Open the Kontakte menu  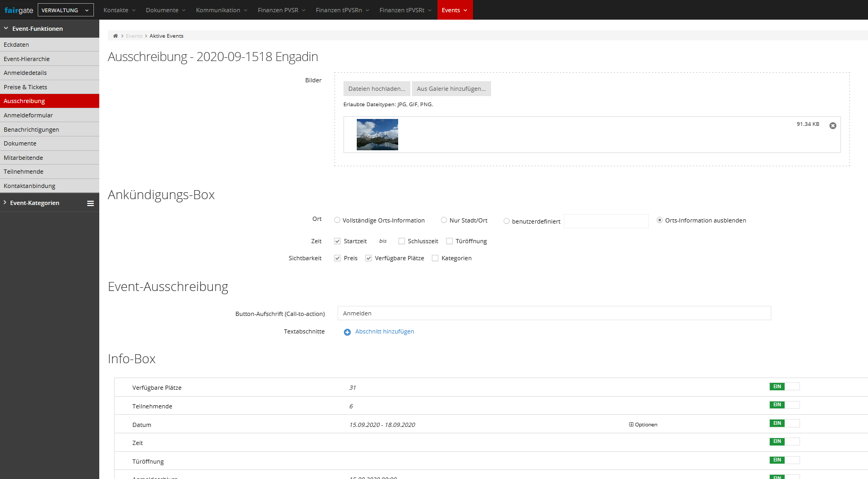119,10
